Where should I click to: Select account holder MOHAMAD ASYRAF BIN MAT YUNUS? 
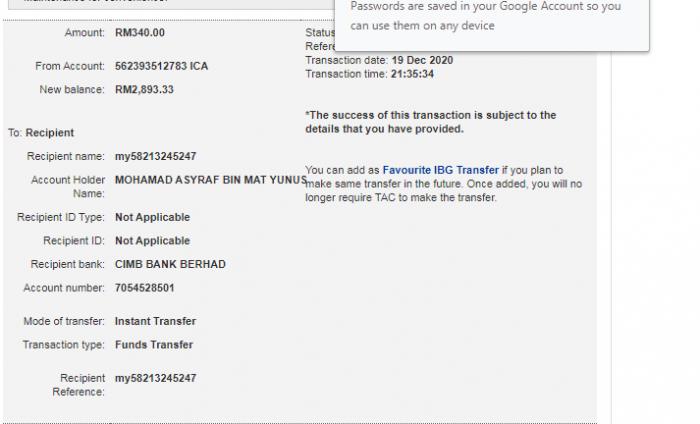point(211,180)
